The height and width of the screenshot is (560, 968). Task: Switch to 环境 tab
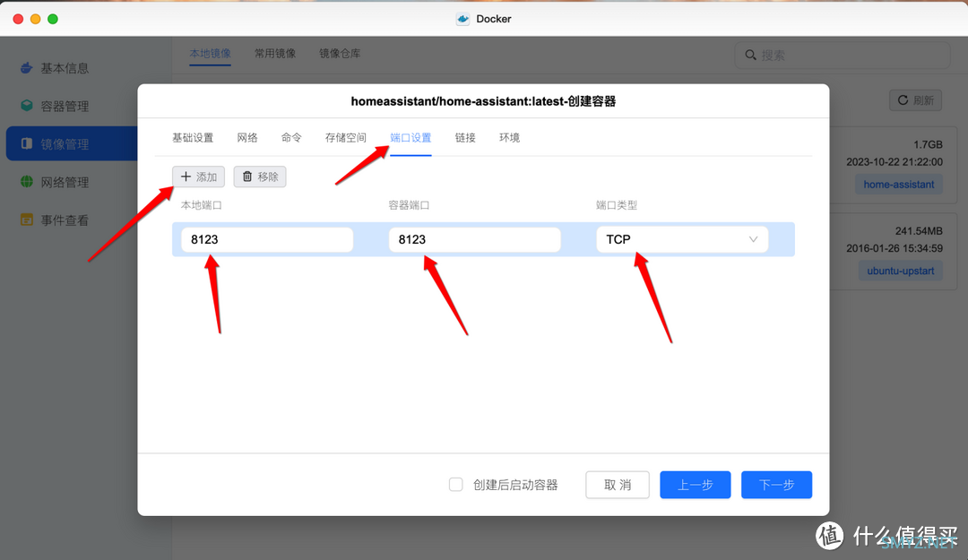[x=509, y=138]
